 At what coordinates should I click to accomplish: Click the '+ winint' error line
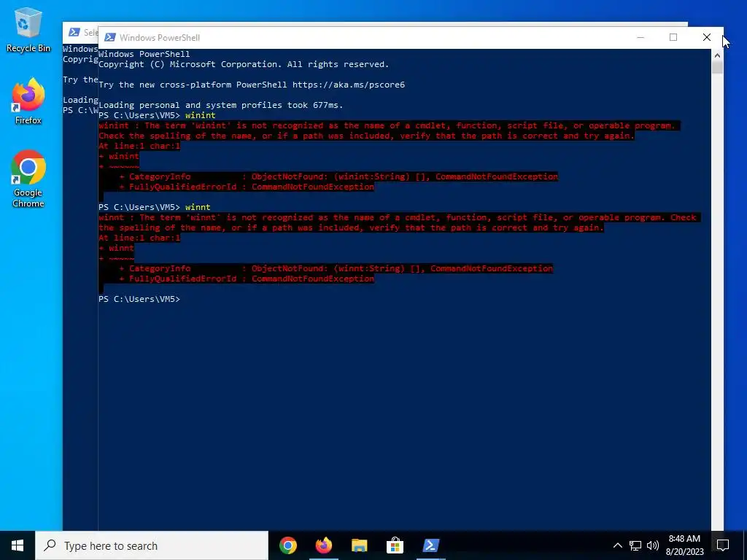pos(119,156)
